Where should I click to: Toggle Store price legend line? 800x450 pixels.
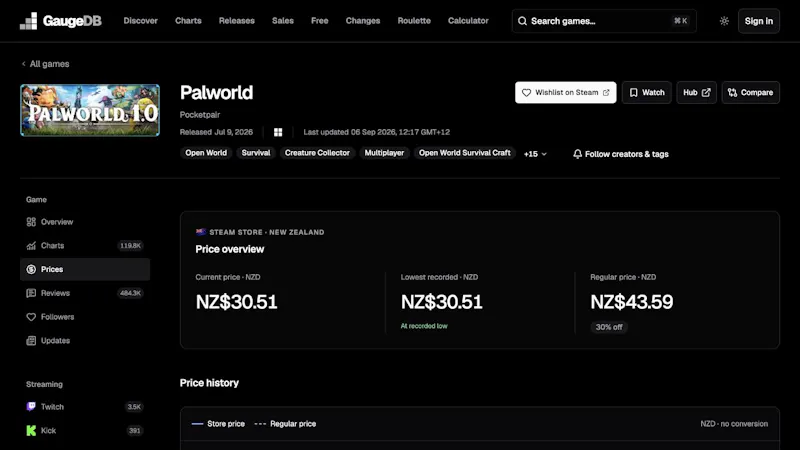[x=218, y=424]
